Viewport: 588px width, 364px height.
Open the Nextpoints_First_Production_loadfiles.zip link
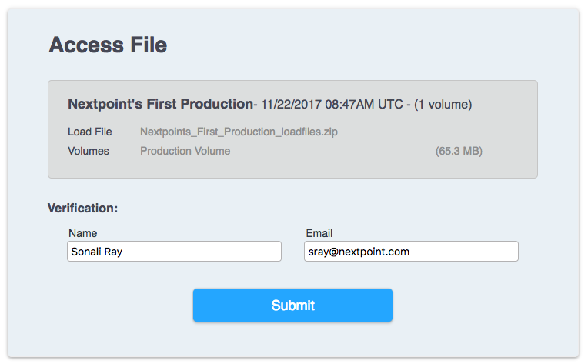pos(239,132)
